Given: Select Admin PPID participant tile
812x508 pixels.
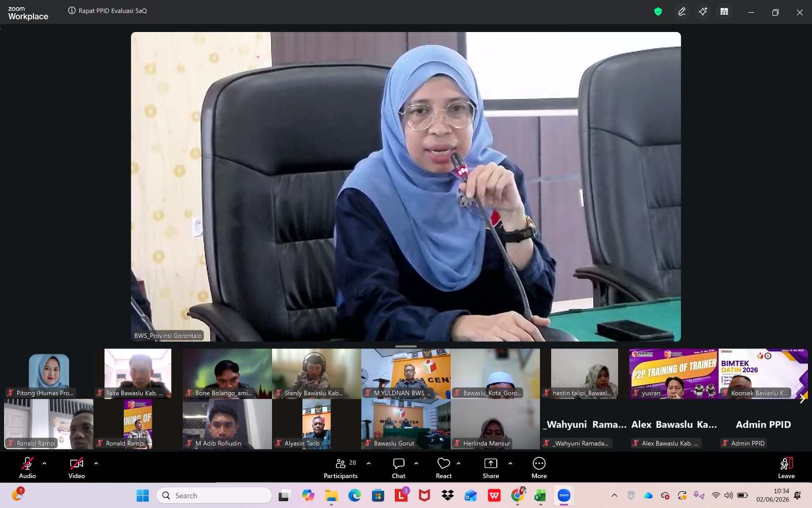Looking at the screenshot, I should [x=763, y=424].
